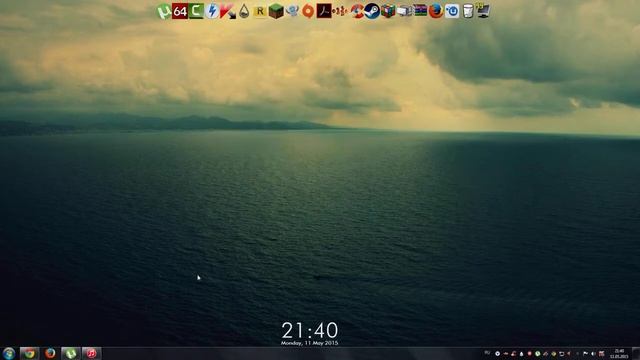The width and height of the screenshot is (640, 360).
Task: Open the pale blue icon beside Minecraft
Action: (292, 11)
